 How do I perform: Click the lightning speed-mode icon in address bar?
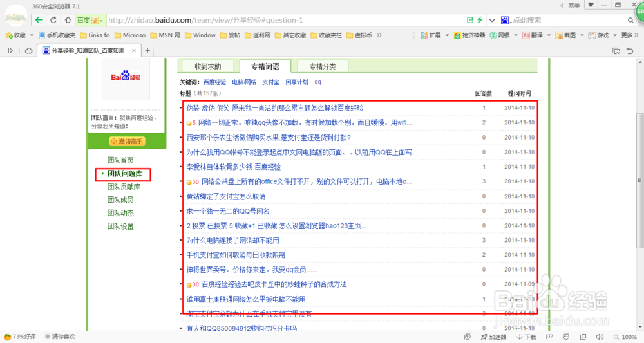[x=480, y=20]
